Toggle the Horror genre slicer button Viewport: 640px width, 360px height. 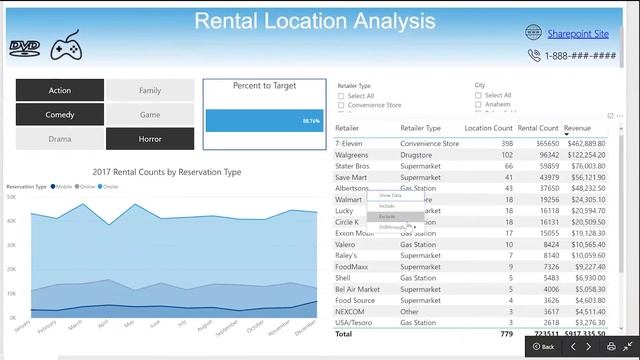pyautogui.click(x=150, y=139)
